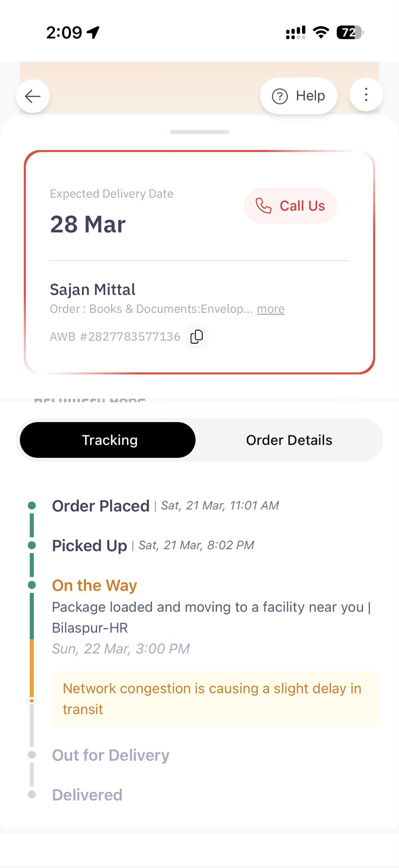Tap the Order Placed timeline dot
The height and width of the screenshot is (868, 399).
32,505
